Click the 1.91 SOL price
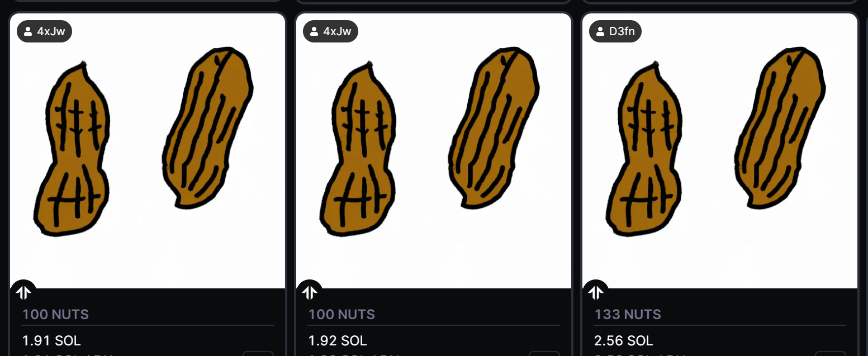Screen dimensions: 868x356 [51, 340]
